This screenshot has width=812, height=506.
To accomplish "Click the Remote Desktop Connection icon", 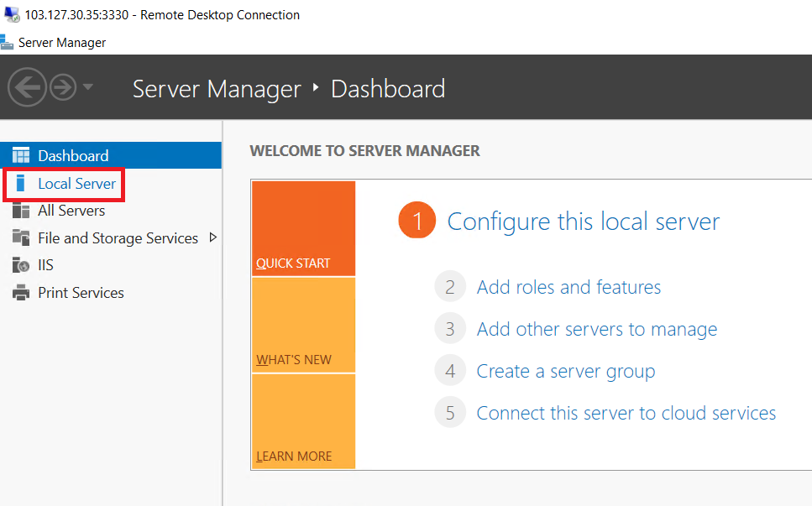I will [12, 14].
